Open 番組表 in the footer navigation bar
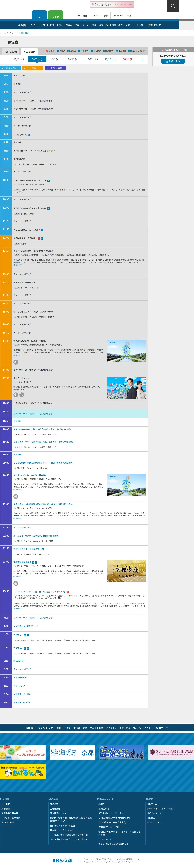 (29, 728)
